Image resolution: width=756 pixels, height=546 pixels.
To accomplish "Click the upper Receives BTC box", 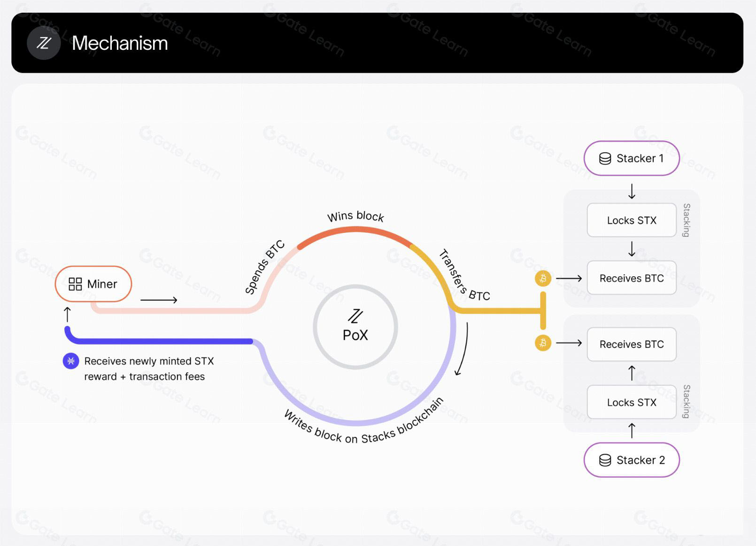I will tap(632, 278).
